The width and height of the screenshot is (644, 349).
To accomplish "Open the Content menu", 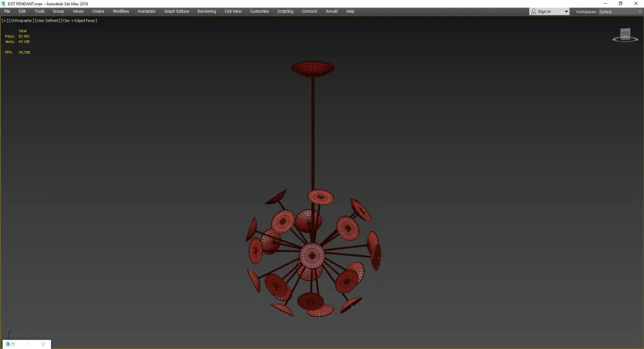I will (309, 11).
